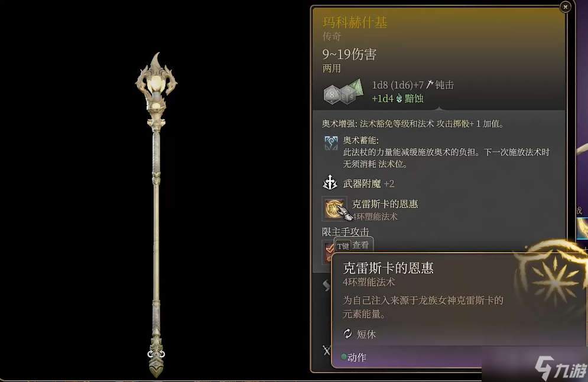Close the 玛科赫什基 item tooltip
Screen dimensions: 588x382
coord(565,6)
